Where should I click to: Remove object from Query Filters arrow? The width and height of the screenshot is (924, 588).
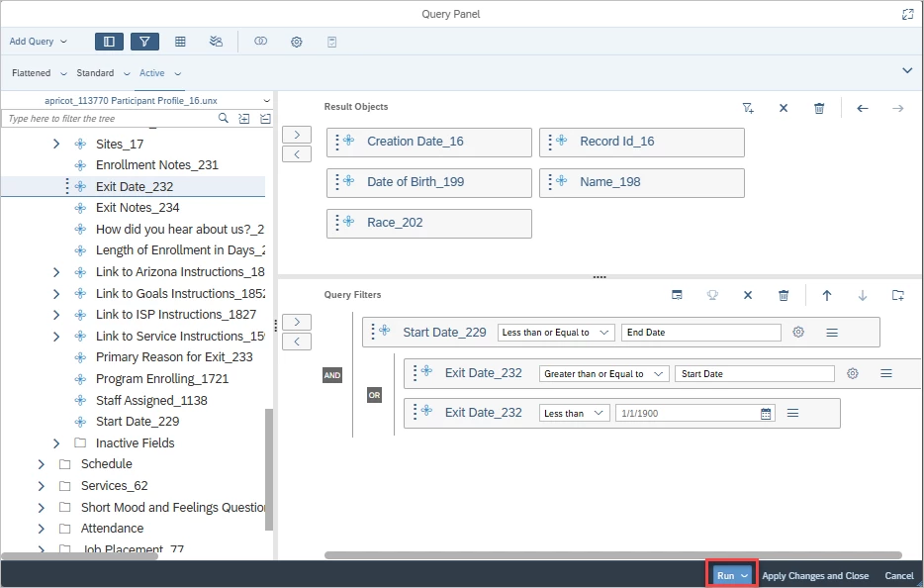[297, 342]
